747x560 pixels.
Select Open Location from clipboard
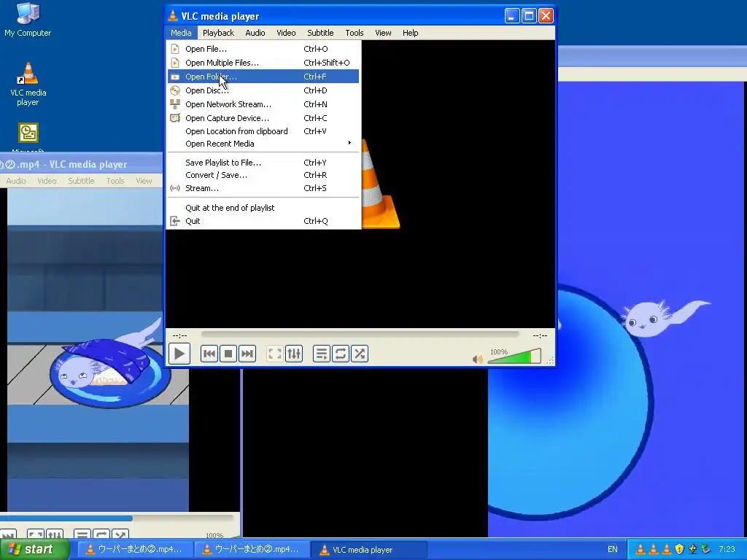pyautogui.click(x=263, y=131)
